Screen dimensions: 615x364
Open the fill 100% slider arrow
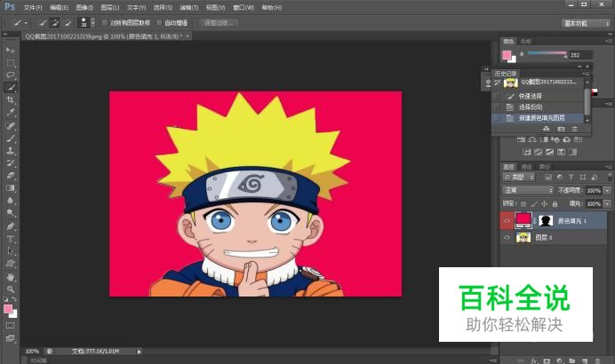click(607, 203)
